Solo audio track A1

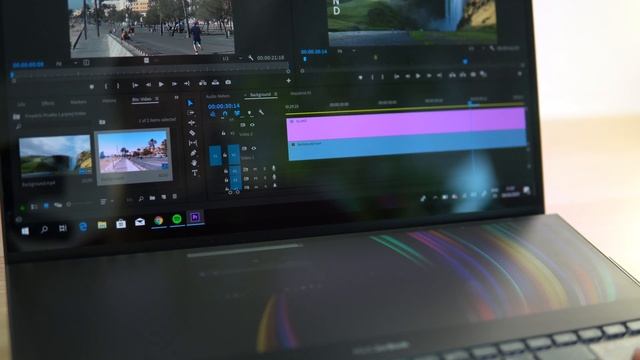[x=264, y=168]
